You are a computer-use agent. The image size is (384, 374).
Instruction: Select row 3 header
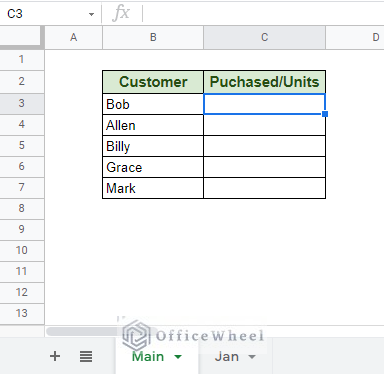22,104
